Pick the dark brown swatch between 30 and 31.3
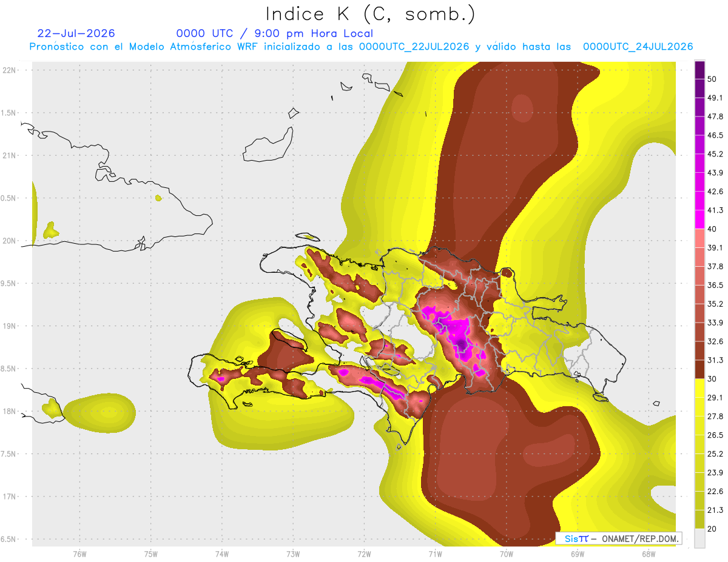The height and width of the screenshot is (562, 728). [x=699, y=369]
